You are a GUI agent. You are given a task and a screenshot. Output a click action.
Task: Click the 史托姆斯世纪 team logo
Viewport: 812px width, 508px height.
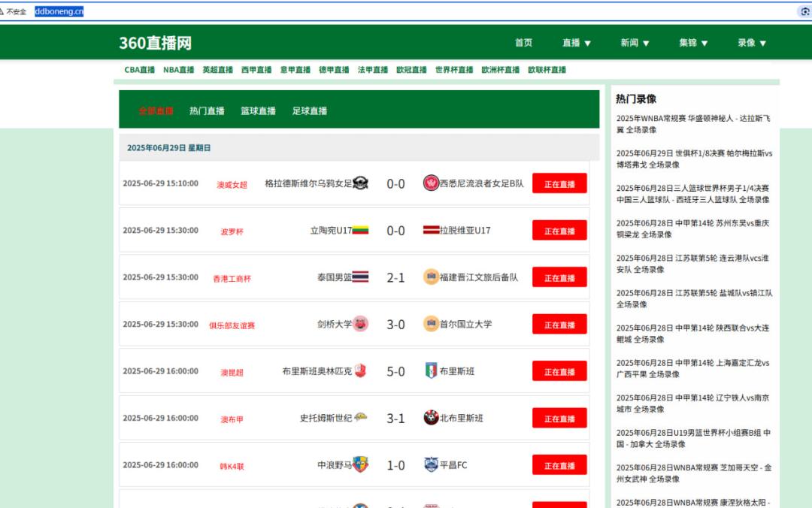click(360, 417)
